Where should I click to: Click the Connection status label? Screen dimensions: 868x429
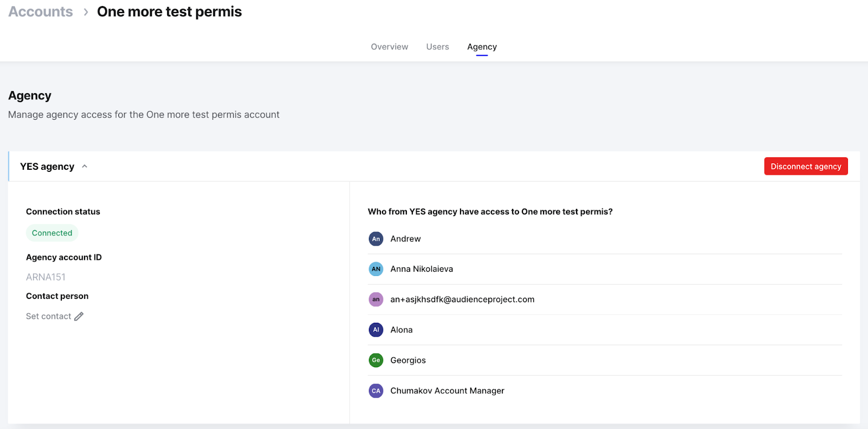coord(63,212)
